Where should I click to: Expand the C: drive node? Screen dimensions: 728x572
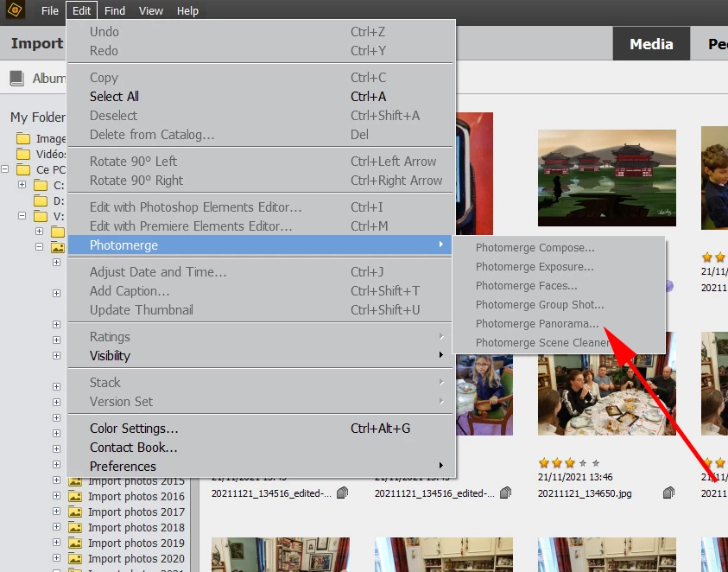pyautogui.click(x=22, y=184)
